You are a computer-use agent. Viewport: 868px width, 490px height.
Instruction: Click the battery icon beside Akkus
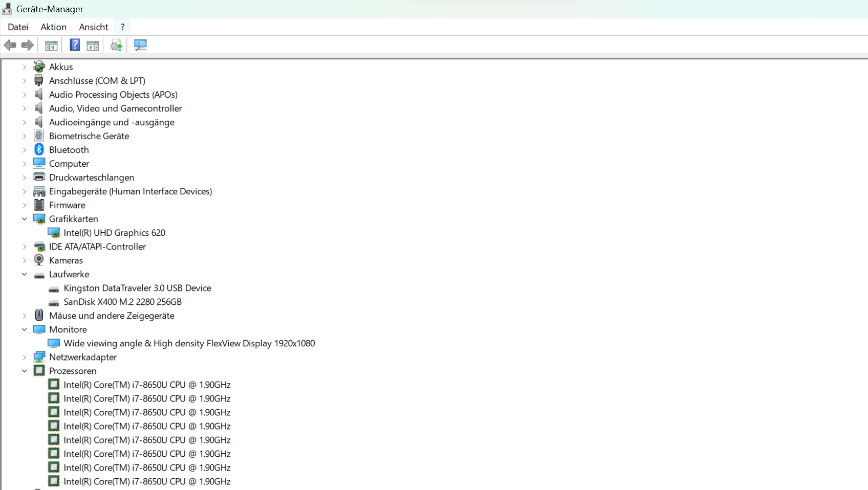39,66
